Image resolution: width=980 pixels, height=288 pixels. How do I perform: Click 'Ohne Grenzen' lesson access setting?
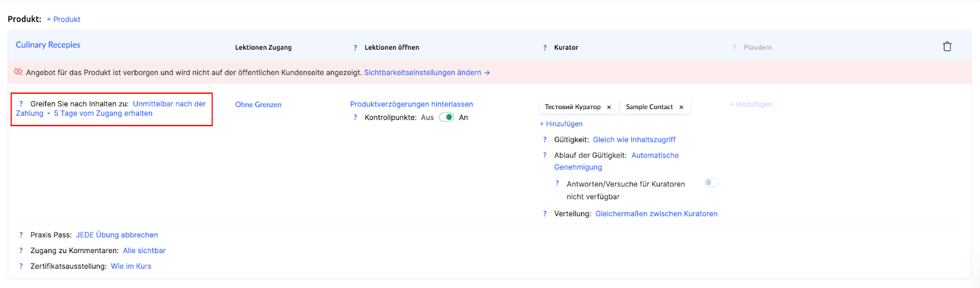[x=258, y=105]
